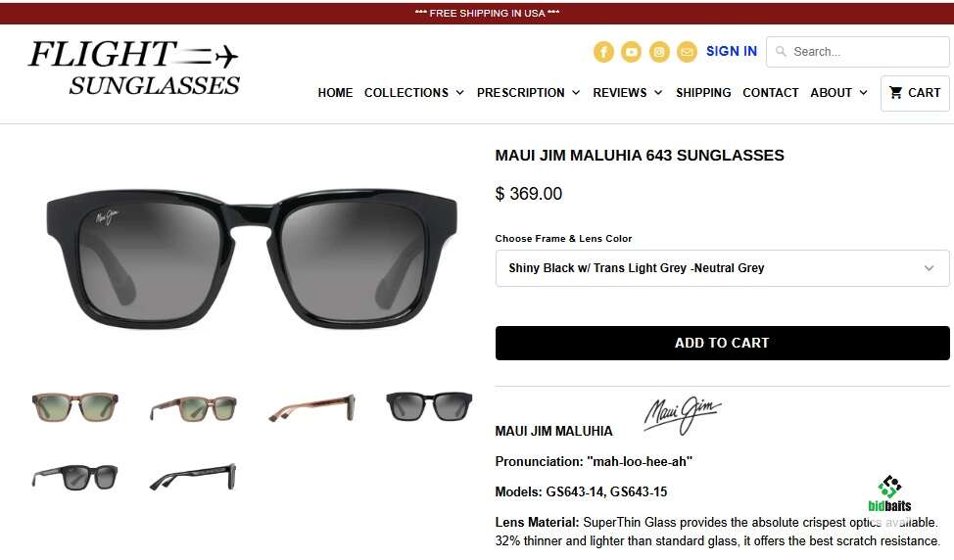Open the Reviews menu
The image size is (954, 560).
pos(627,92)
